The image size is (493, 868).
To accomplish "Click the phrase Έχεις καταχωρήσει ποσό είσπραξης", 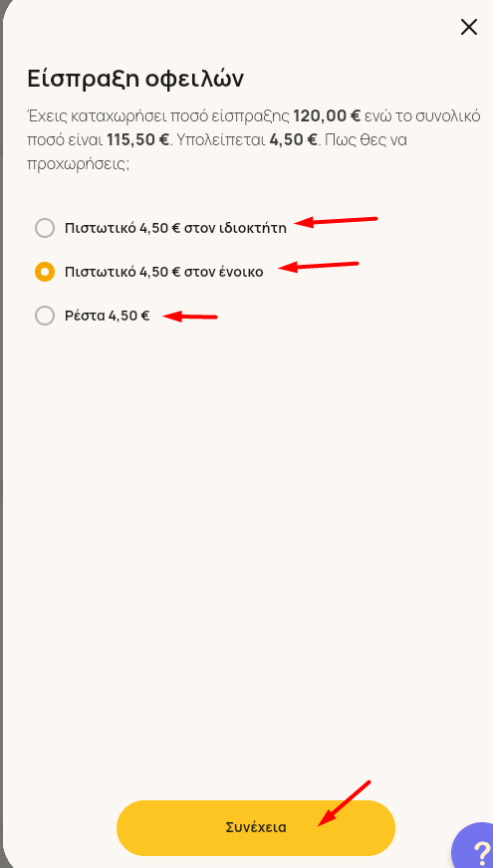I will click(158, 116).
